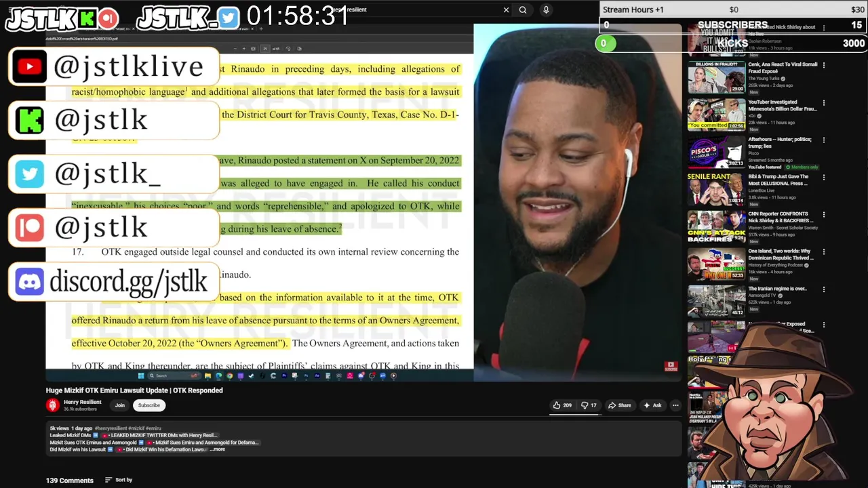
Task: Click the 139 Comments heading
Action: click(69, 481)
